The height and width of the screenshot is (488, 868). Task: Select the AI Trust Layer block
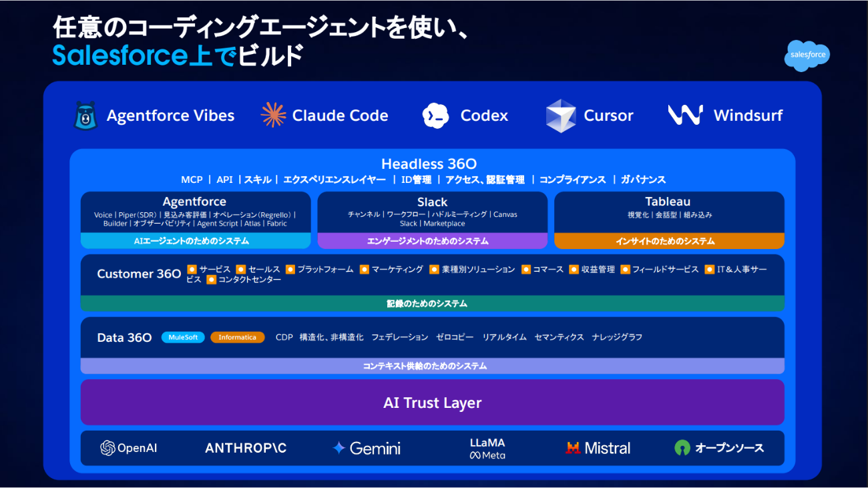(432, 402)
